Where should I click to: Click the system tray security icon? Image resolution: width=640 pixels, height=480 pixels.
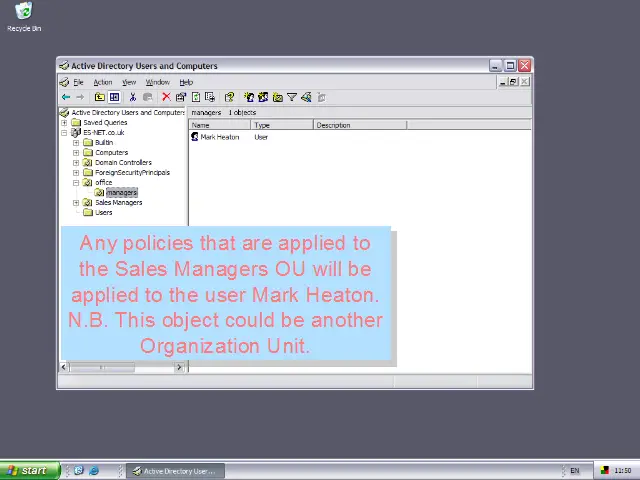605,471
